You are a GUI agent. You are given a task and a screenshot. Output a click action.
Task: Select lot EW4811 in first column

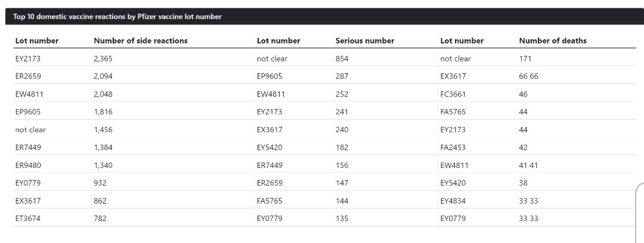coord(29,94)
